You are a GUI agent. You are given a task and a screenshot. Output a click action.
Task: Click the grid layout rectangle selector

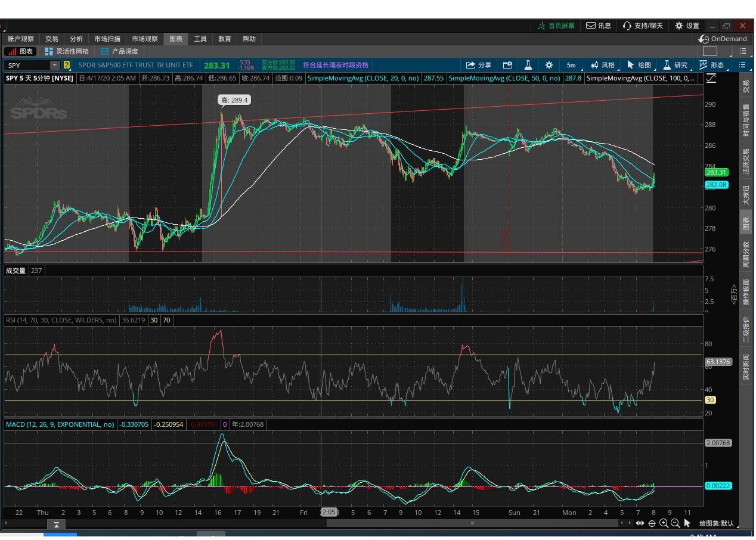(709, 52)
